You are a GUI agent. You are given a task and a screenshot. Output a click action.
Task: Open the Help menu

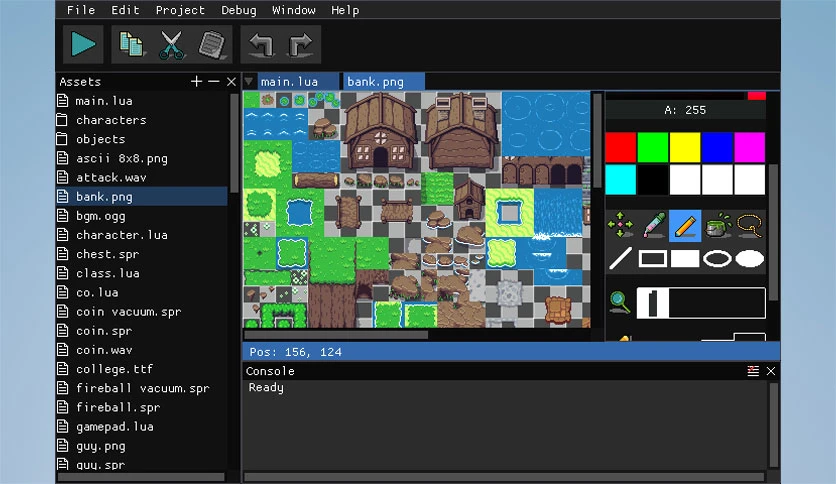[345, 10]
